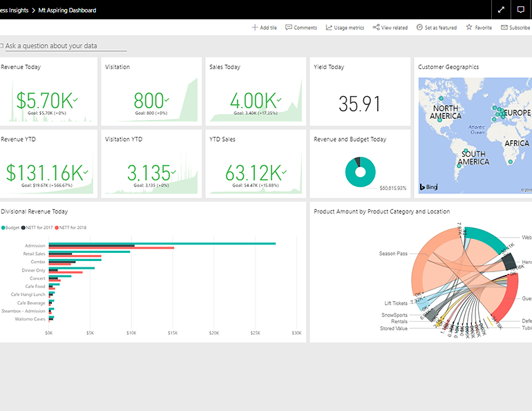This screenshot has height=411, width=532.
Task: Click the Cafe Hangi Lunch row label
Action: [28, 295]
